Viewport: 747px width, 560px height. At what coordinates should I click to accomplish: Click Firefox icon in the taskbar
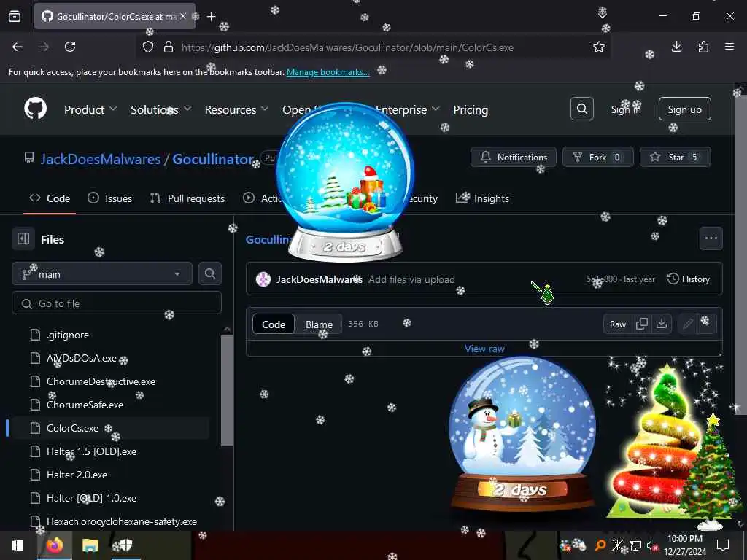coord(54,545)
